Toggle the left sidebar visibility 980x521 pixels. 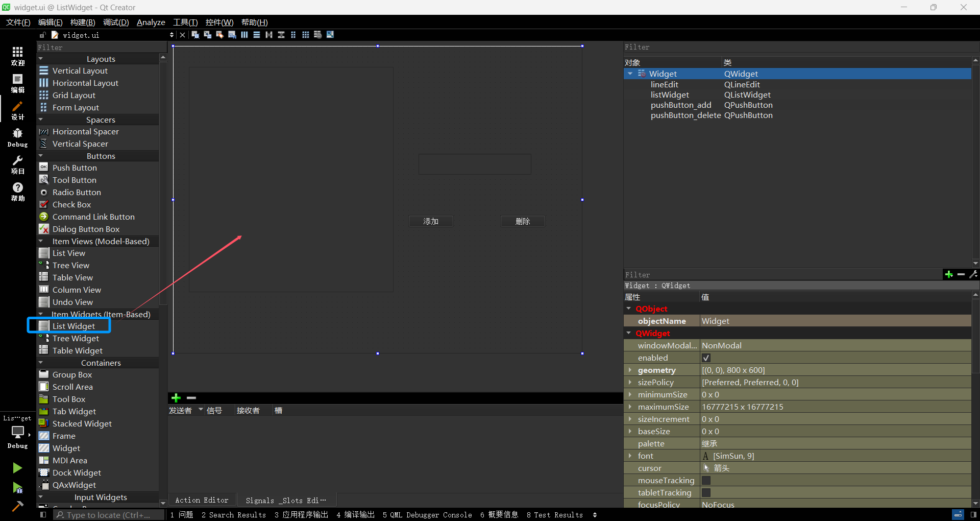point(43,515)
